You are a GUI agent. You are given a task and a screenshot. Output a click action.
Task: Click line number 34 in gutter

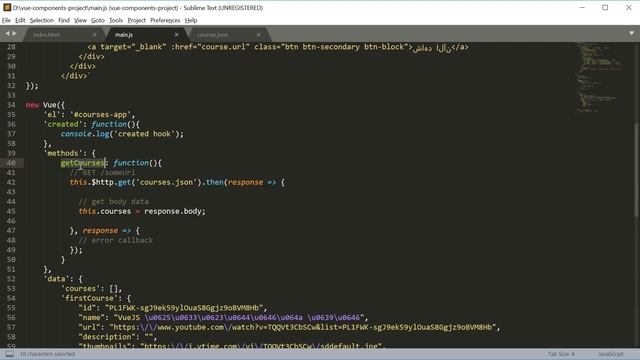pyautogui.click(x=11, y=105)
